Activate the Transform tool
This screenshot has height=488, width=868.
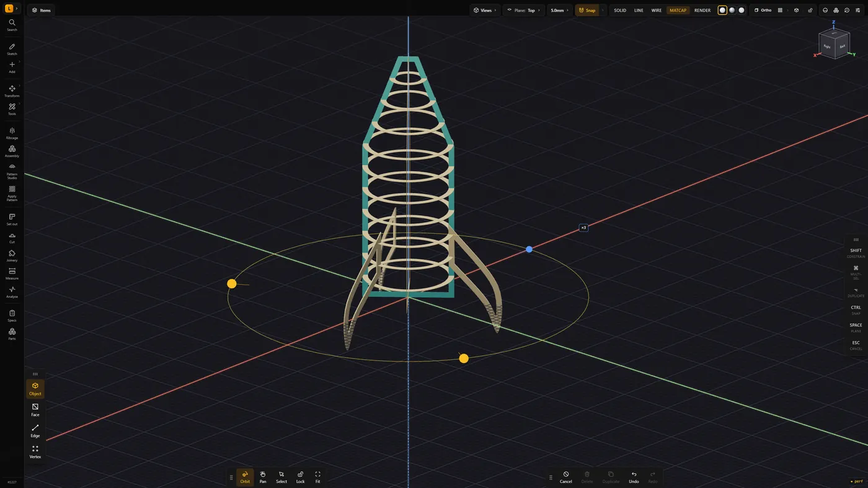point(12,91)
